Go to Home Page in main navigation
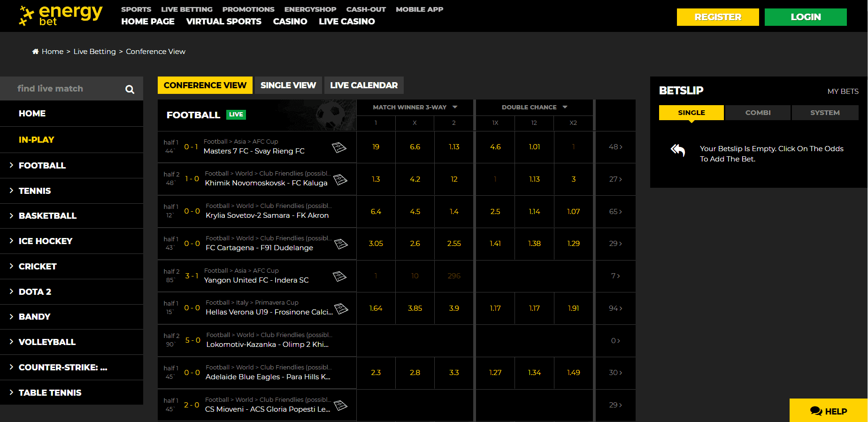Image resolution: width=868 pixels, height=422 pixels. click(x=148, y=22)
